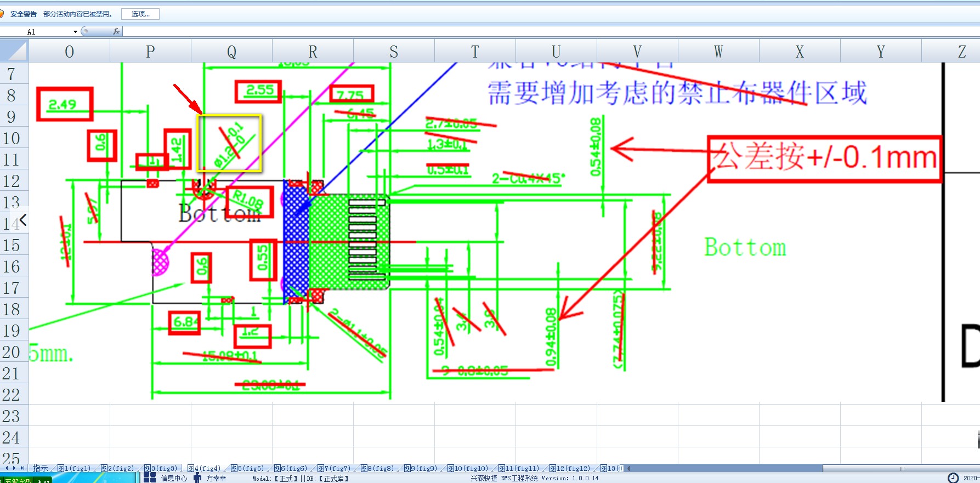
Task: Switch to 图9(fig9) sheet tab
Action: click(421, 468)
